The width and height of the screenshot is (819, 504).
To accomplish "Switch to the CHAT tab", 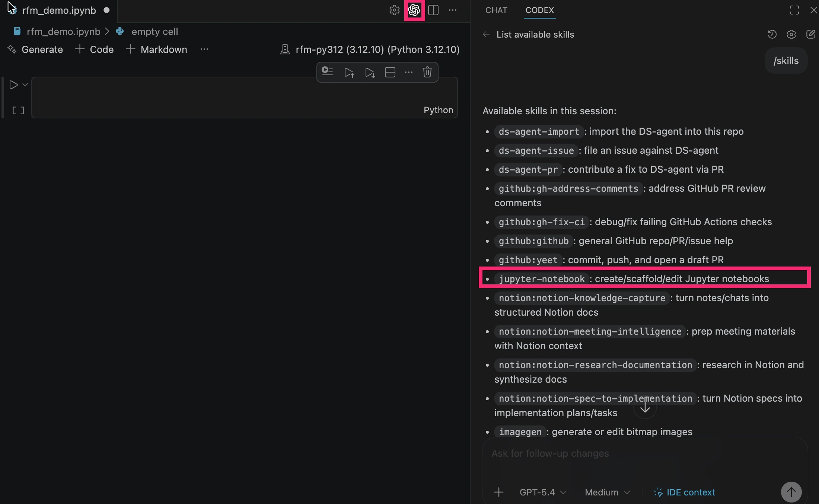I will coord(496,10).
